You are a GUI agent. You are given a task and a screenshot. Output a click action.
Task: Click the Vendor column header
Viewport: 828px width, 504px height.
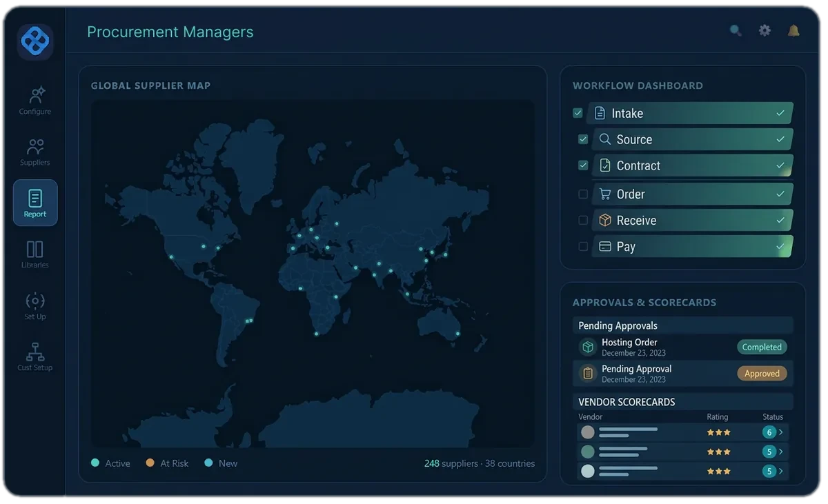[x=590, y=416]
